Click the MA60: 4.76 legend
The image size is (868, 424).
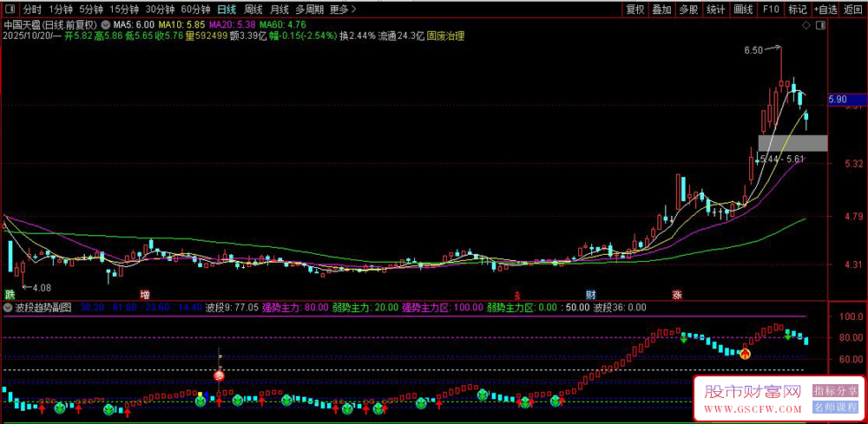(283, 25)
